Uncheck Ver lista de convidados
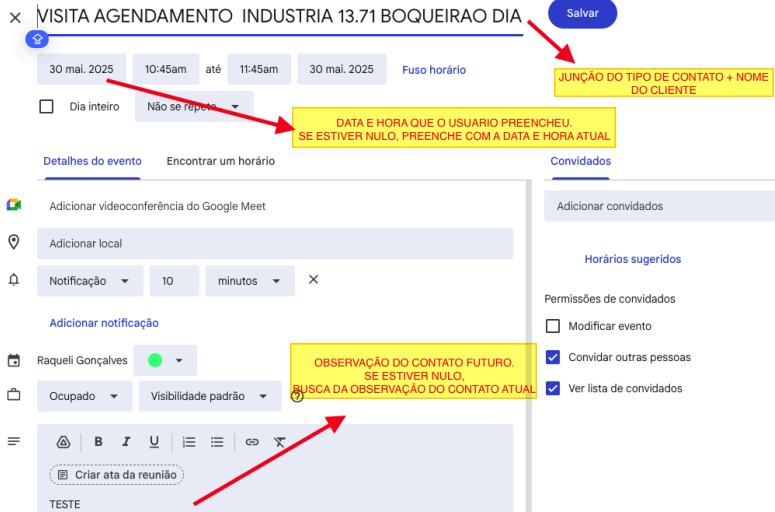This screenshot has width=775, height=512. pos(553,388)
